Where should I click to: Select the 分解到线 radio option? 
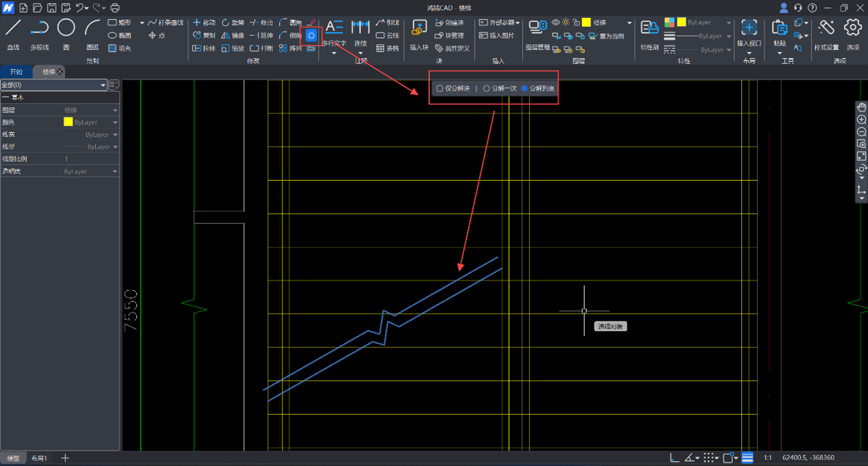525,88
